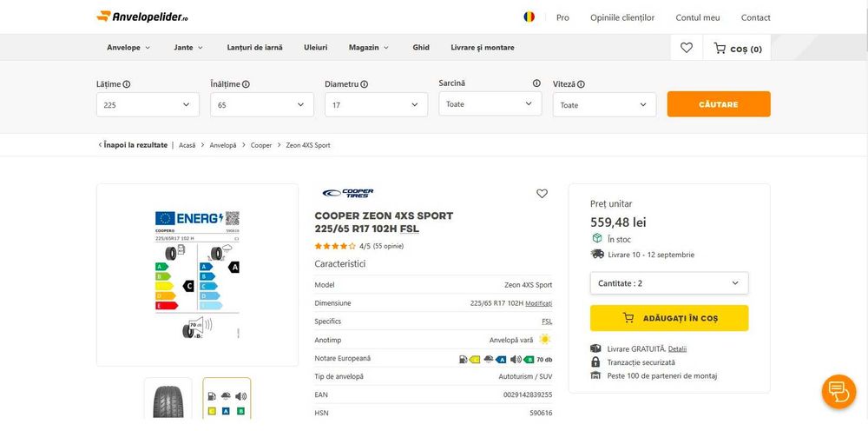
Task: Open the chat support bubble
Action: pos(838,391)
